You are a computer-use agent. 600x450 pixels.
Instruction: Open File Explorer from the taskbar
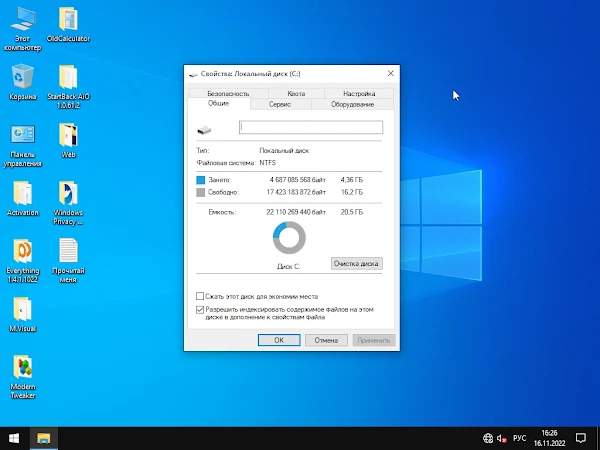[44, 438]
